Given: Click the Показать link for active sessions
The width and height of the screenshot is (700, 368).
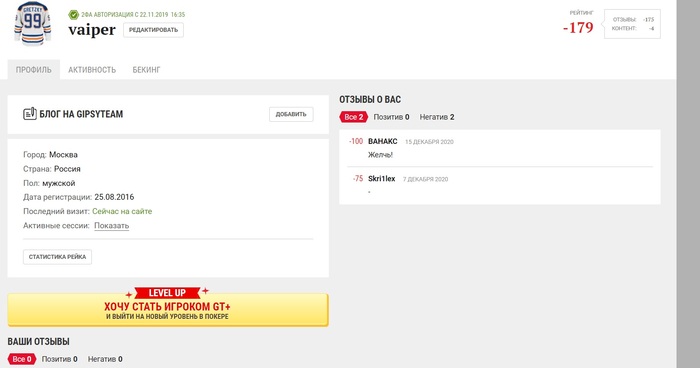Looking at the screenshot, I should (x=112, y=226).
